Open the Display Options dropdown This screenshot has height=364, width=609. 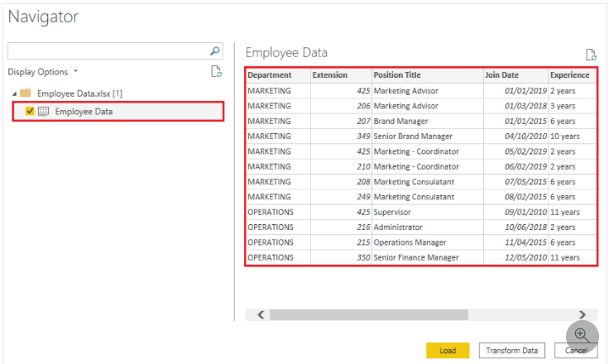point(43,72)
